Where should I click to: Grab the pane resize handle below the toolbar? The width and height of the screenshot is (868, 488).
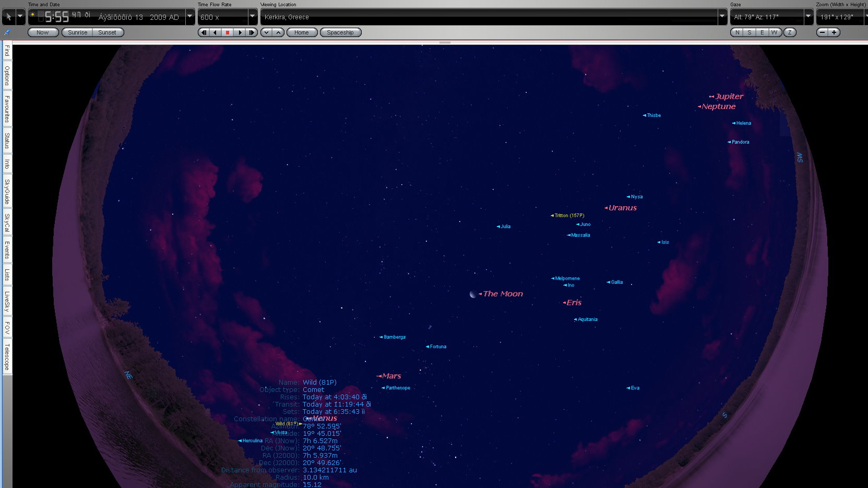point(445,42)
